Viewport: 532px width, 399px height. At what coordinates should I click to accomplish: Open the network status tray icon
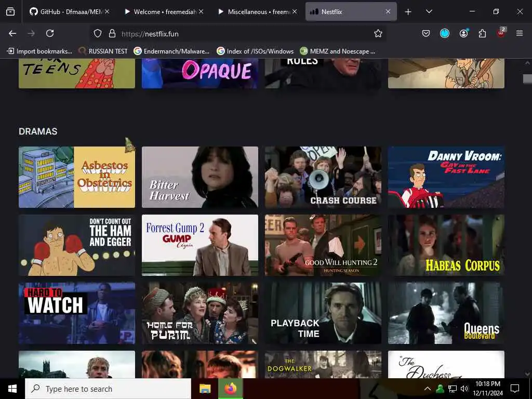(x=453, y=389)
